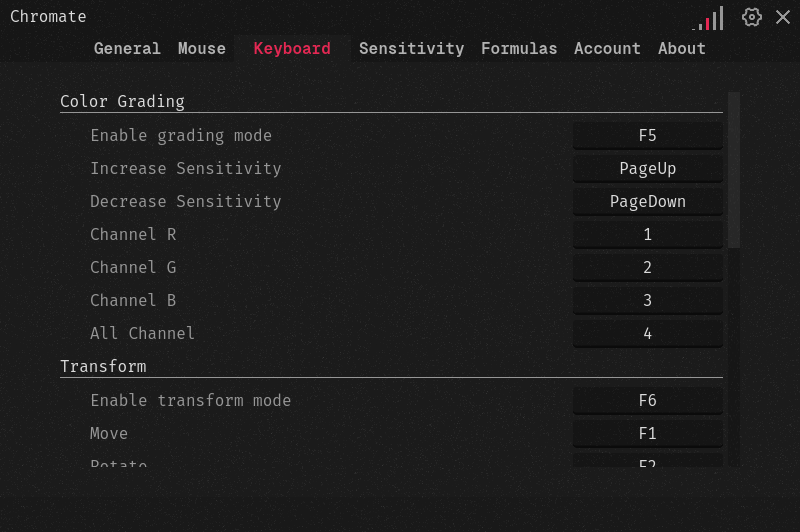This screenshot has height=532, width=800.
Task: Open the settings gear icon
Action: (x=752, y=17)
